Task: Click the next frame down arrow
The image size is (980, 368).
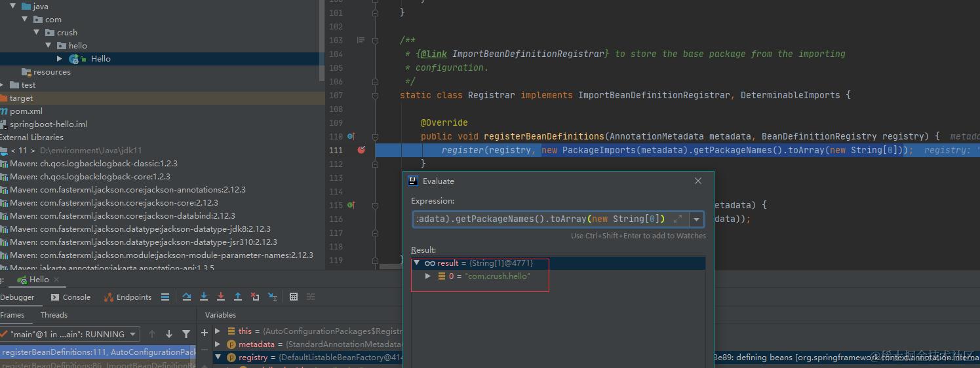Action: click(x=169, y=334)
